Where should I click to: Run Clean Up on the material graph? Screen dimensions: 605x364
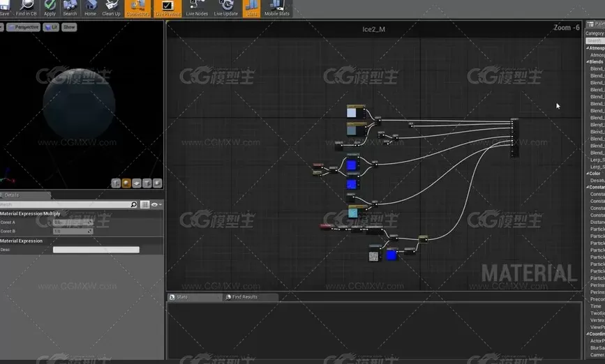[111, 8]
